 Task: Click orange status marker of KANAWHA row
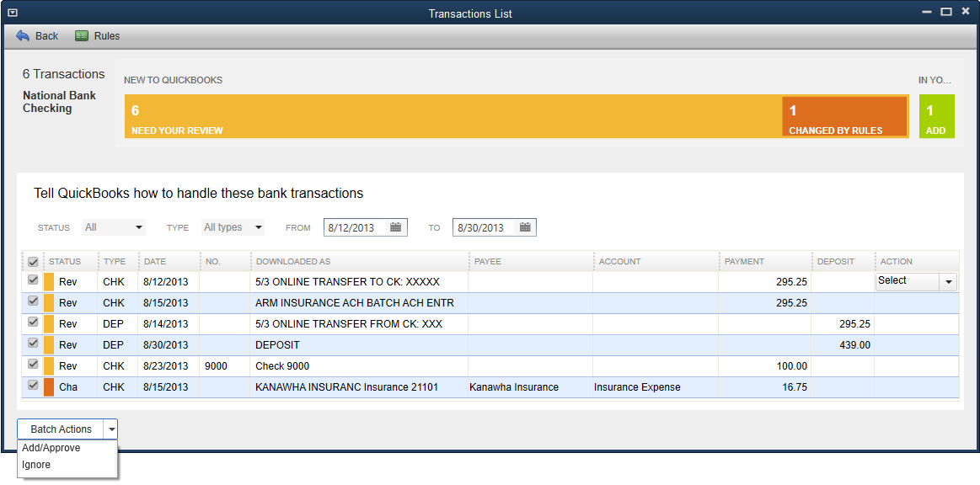[x=49, y=387]
